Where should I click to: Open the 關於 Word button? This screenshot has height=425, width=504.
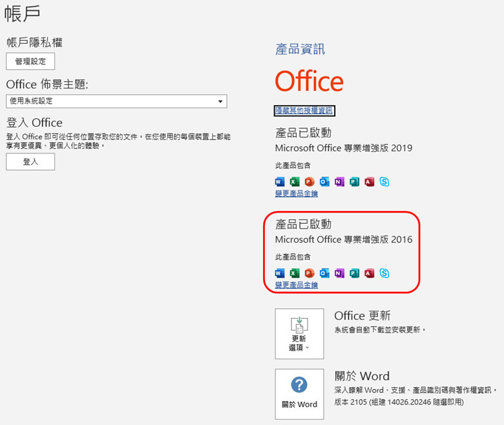click(x=299, y=394)
